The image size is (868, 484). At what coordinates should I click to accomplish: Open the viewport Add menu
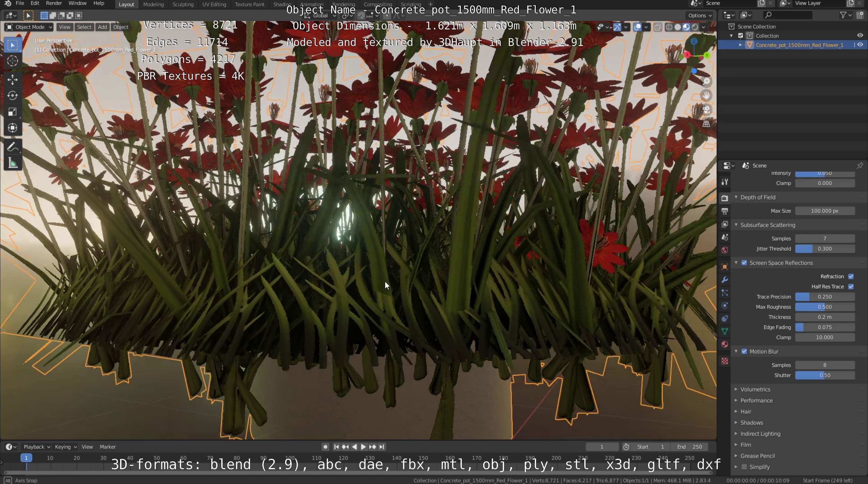point(102,27)
